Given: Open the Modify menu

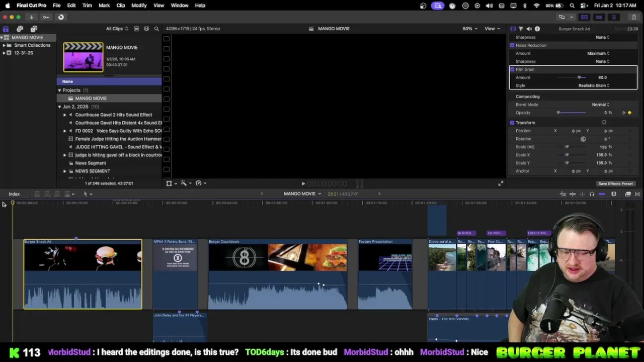Looking at the screenshot, I should pos(139,6).
